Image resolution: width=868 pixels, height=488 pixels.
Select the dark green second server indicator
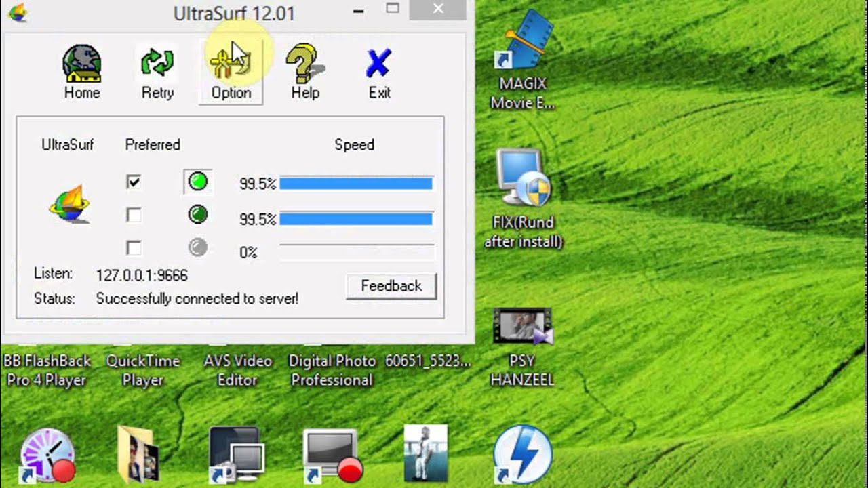tap(197, 215)
